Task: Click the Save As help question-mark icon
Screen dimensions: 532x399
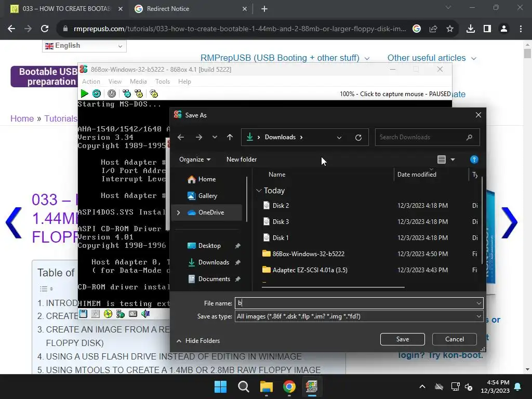Action: [474, 159]
